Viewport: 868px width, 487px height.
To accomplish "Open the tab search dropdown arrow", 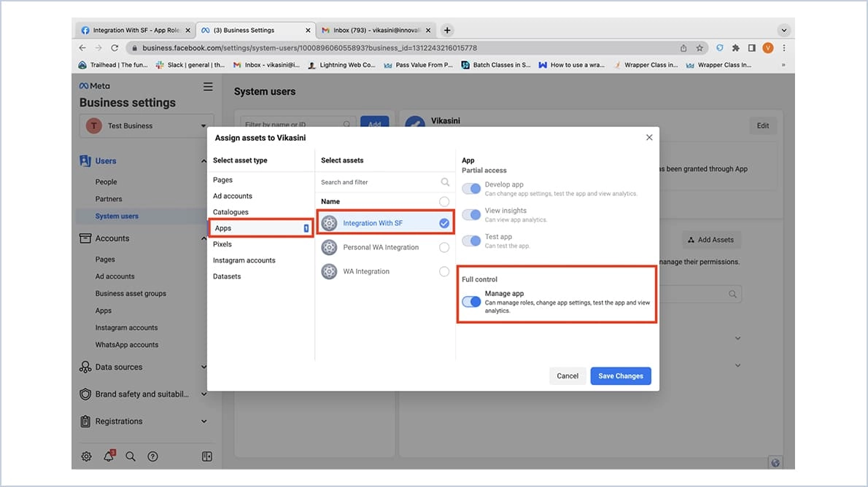I will [x=784, y=31].
